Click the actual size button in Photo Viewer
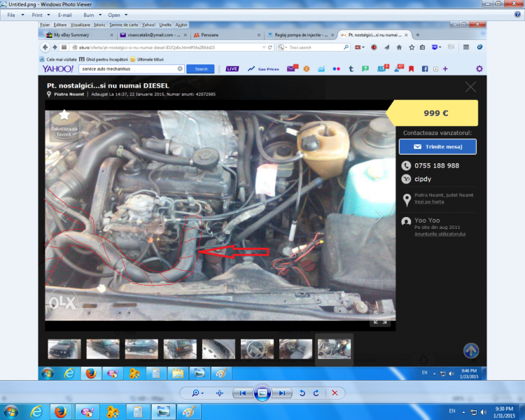The width and height of the screenshot is (525, 420). coord(220,393)
